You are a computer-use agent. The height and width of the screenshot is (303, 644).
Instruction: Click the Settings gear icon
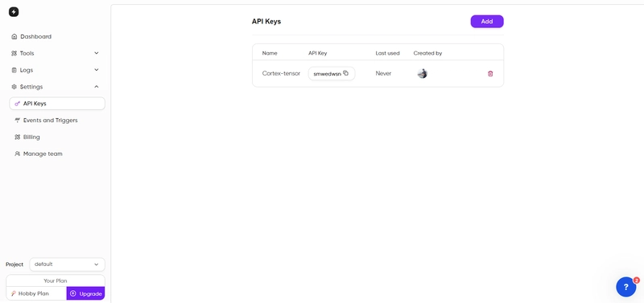coord(14,87)
